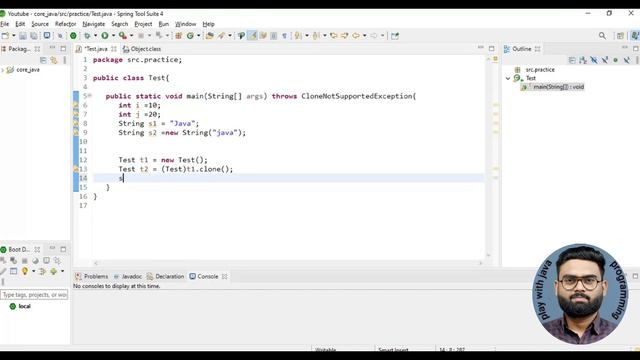Open the Window menu

pos(186,24)
